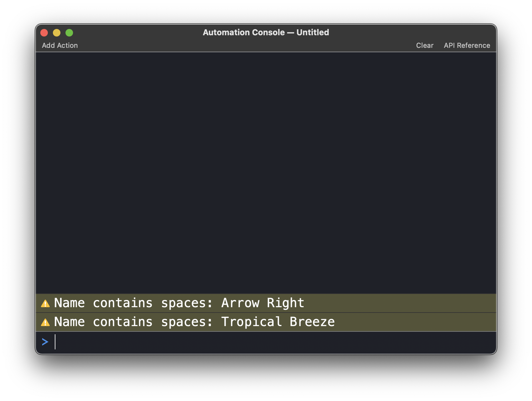
Task: Click the Automation Console window title
Action: [x=266, y=32]
